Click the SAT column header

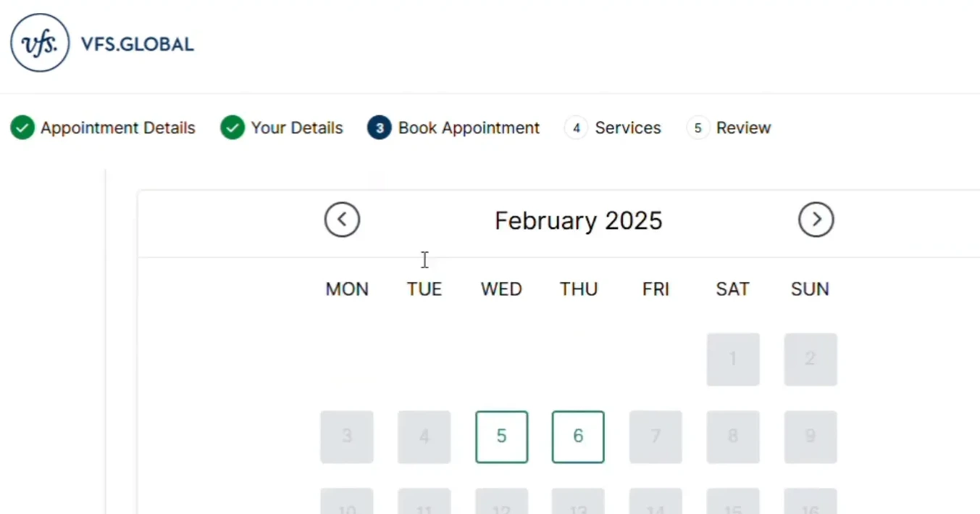(x=732, y=289)
